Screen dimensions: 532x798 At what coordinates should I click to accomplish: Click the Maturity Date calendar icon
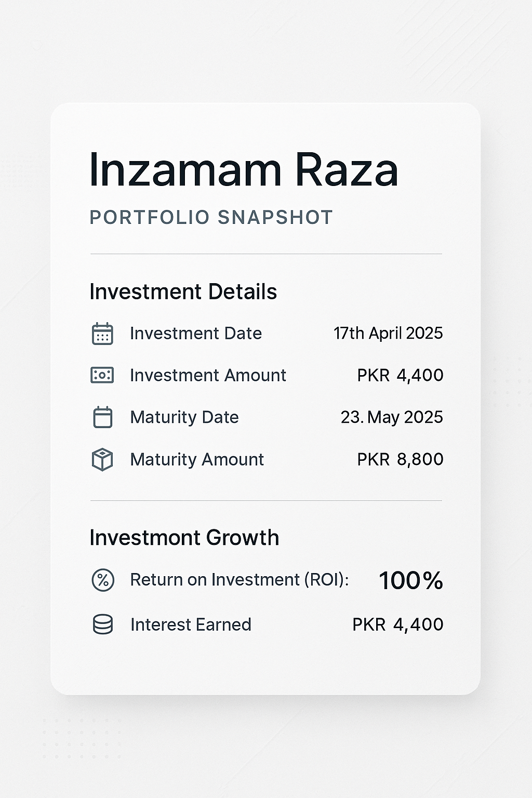(x=102, y=417)
